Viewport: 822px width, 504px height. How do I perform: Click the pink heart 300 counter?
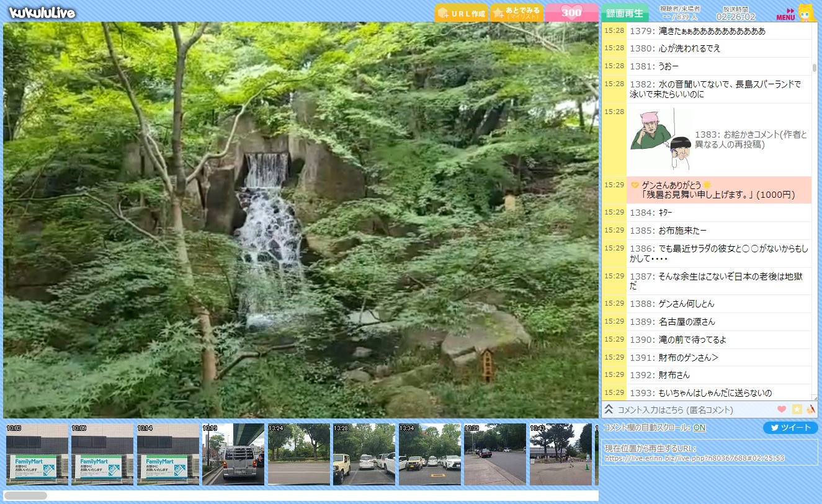point(571,13)
